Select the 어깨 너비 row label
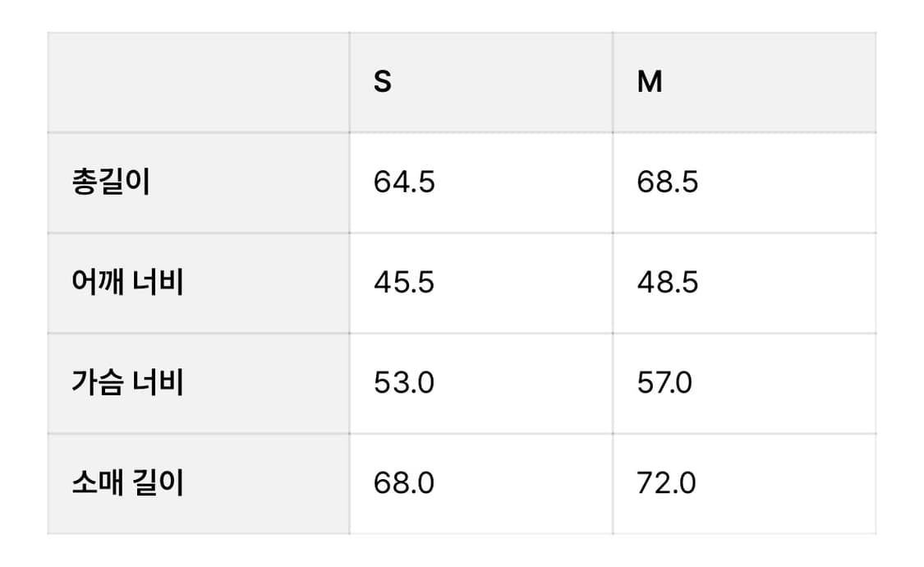The width and height of the screenshot is (924, 567). point(127,283)
